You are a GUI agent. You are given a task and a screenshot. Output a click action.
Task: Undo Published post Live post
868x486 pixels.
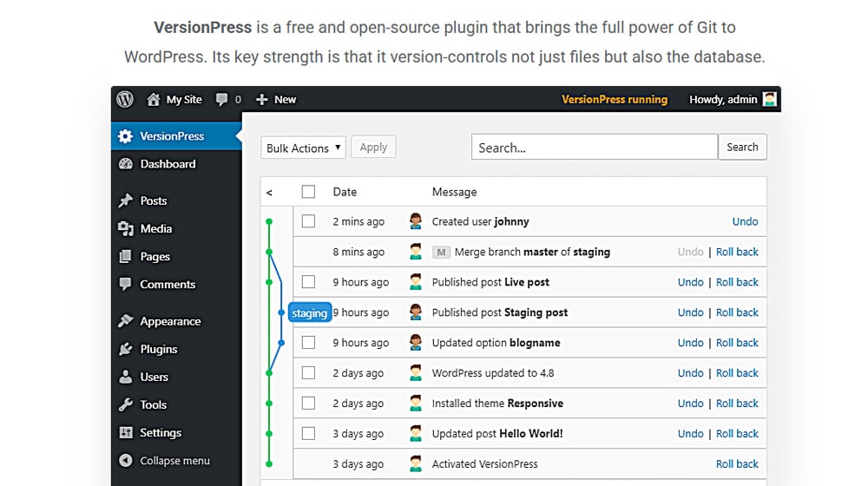(x=690, y=282)
